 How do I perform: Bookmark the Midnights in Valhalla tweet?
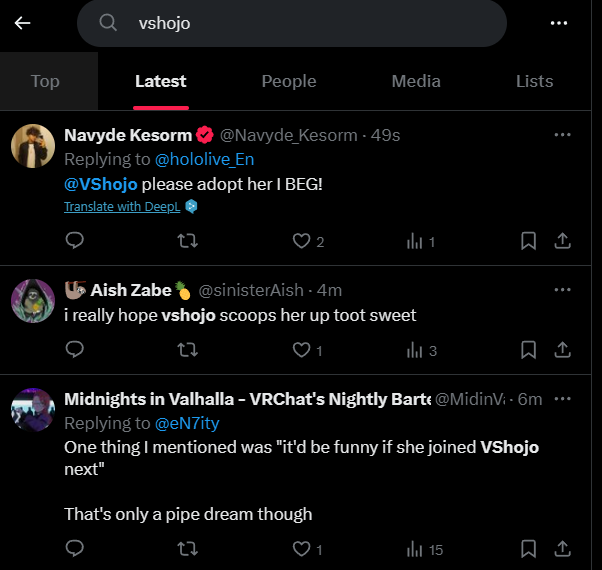(x=529, y=549)
